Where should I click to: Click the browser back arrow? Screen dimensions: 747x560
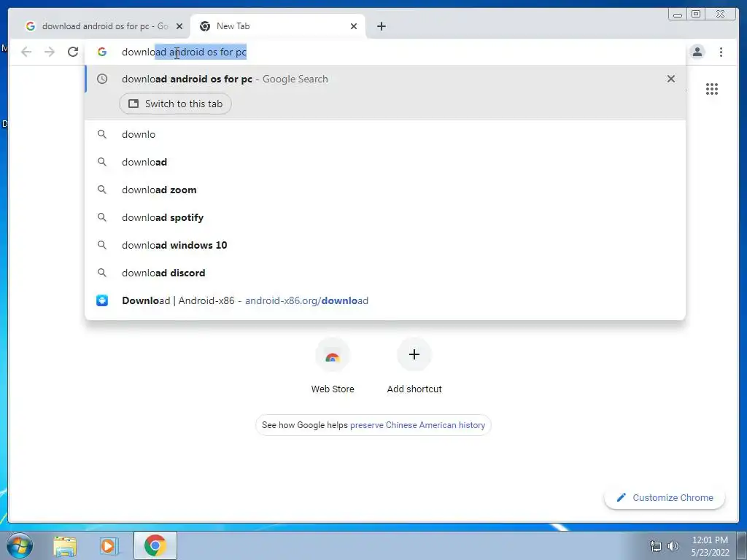point(26,52)
